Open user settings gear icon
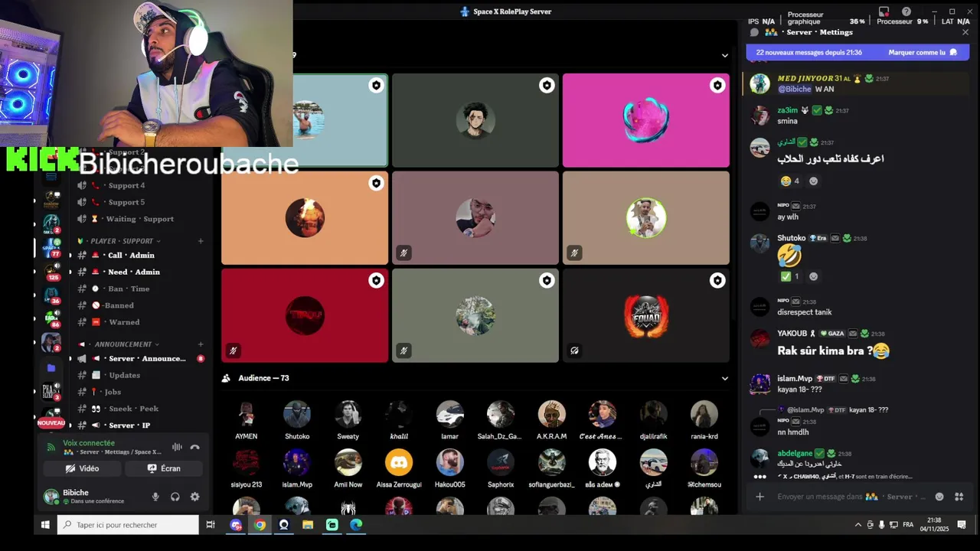This screenshot has width=980, height=551. click(194, 497)
